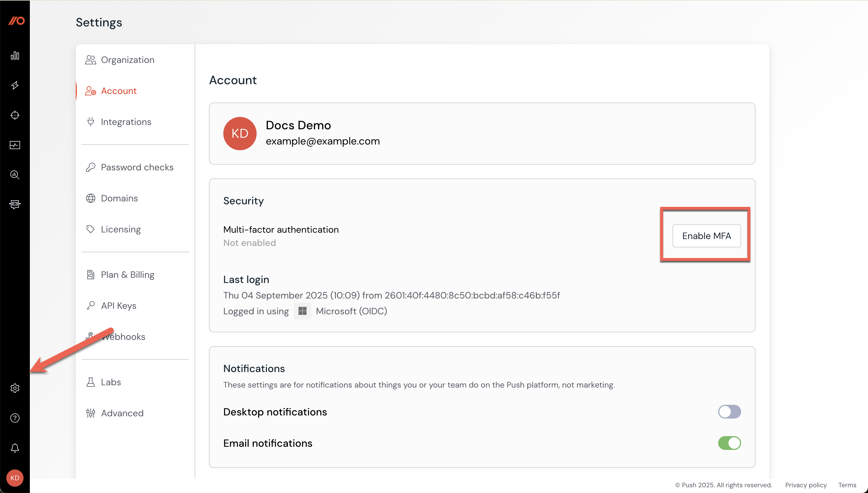Enable Desktop notifications toggle
Image resolution: width=868 pixels, height=493 pixels.
click(x=729, y=412)
